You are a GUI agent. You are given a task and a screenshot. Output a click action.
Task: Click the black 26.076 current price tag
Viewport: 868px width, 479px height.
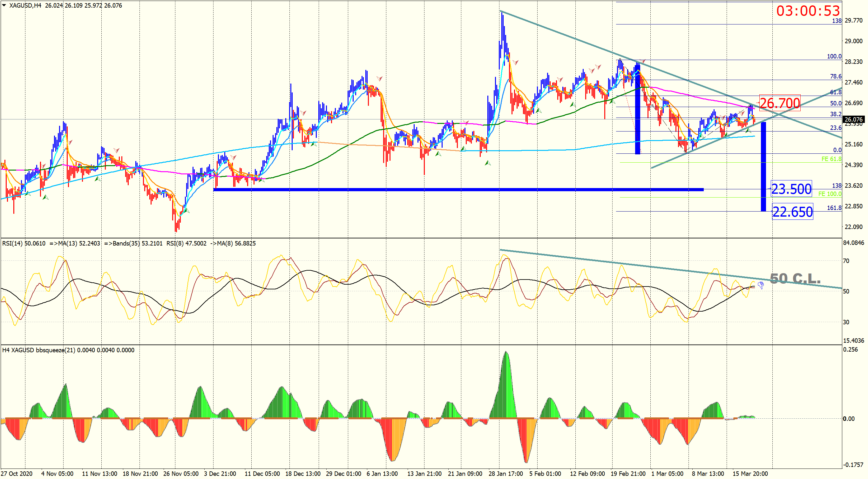click(853, 119)
